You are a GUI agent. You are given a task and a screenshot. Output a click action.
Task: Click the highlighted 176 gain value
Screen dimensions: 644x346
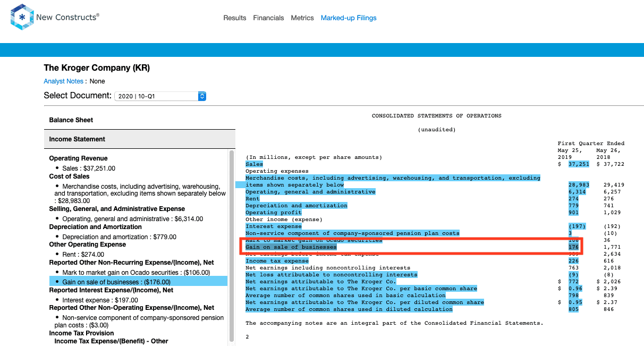[573, 247]
